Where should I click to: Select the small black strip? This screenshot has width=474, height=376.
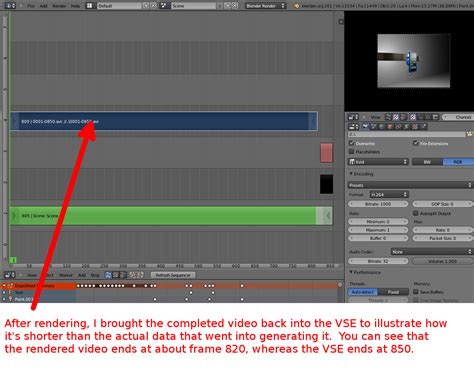(x=326, y=184)
